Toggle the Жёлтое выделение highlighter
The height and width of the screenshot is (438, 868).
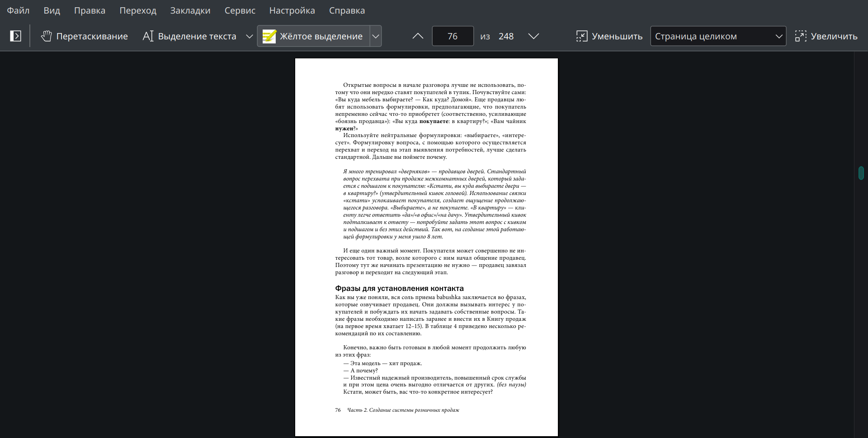point(314,36)
